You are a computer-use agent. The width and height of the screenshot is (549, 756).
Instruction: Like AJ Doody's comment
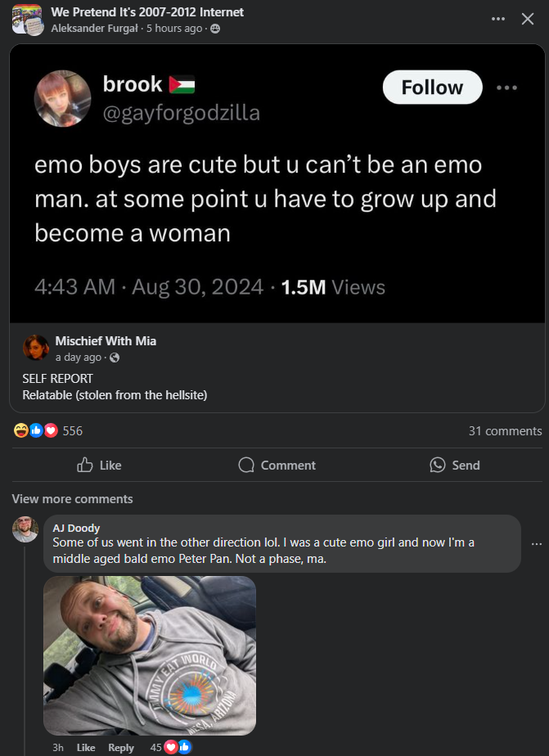(x=86, y=747)
